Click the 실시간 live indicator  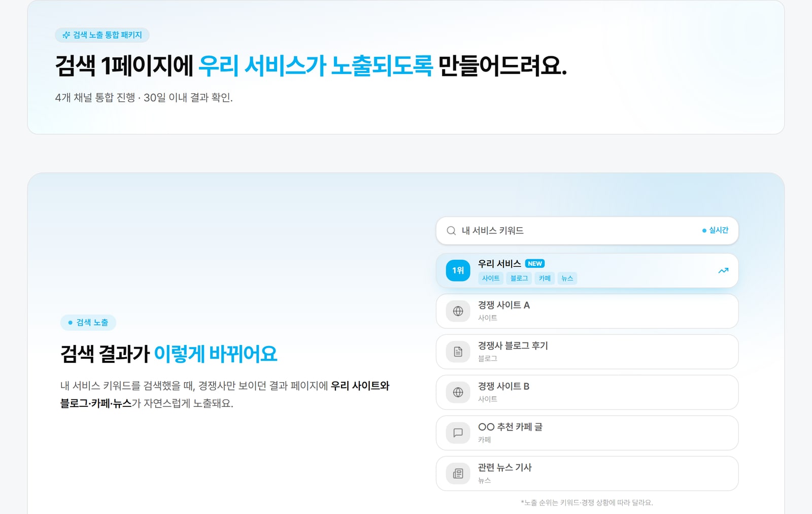pos(715,230)
